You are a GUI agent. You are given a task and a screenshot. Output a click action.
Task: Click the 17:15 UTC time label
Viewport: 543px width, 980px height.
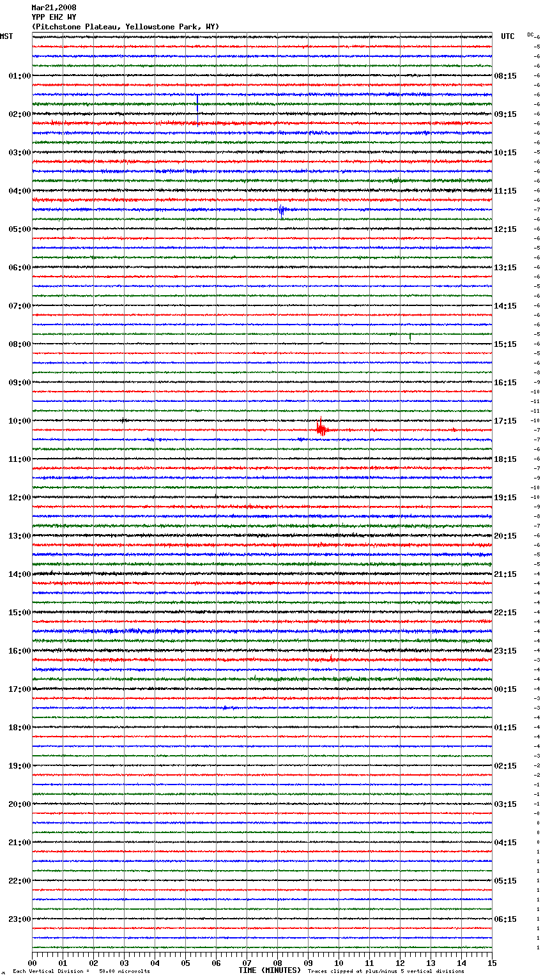click(x=505, y=421)
